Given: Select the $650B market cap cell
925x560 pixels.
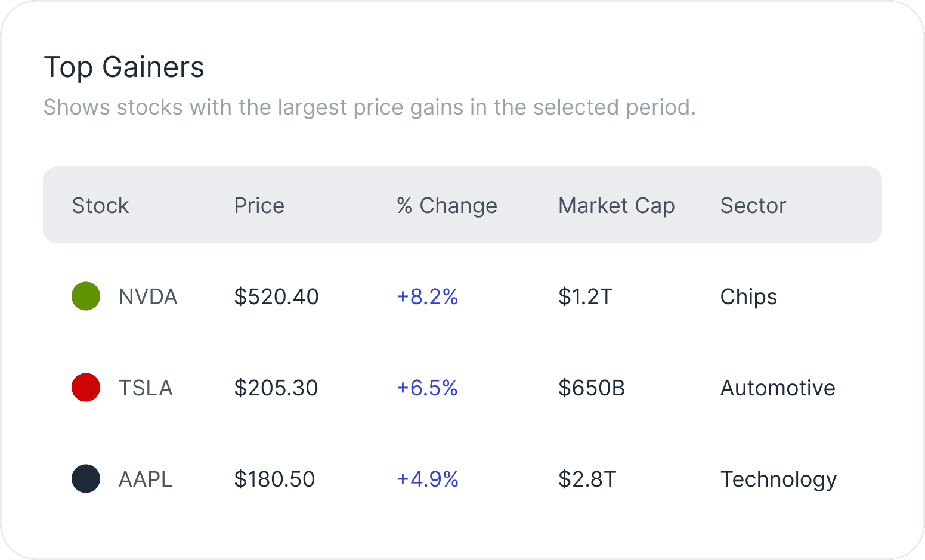Looking at the screenshot, I should tap(591, 388).
